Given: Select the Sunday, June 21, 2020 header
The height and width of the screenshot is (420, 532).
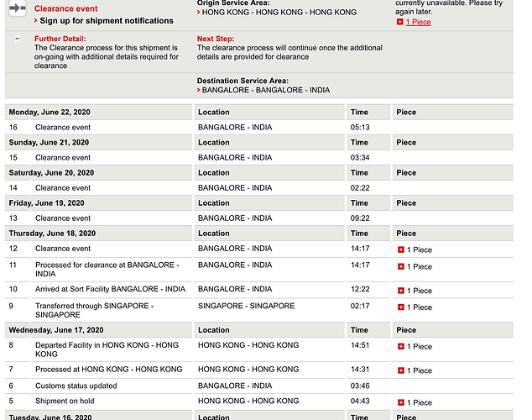Looking at the screenshot, I should pos(49,142).
